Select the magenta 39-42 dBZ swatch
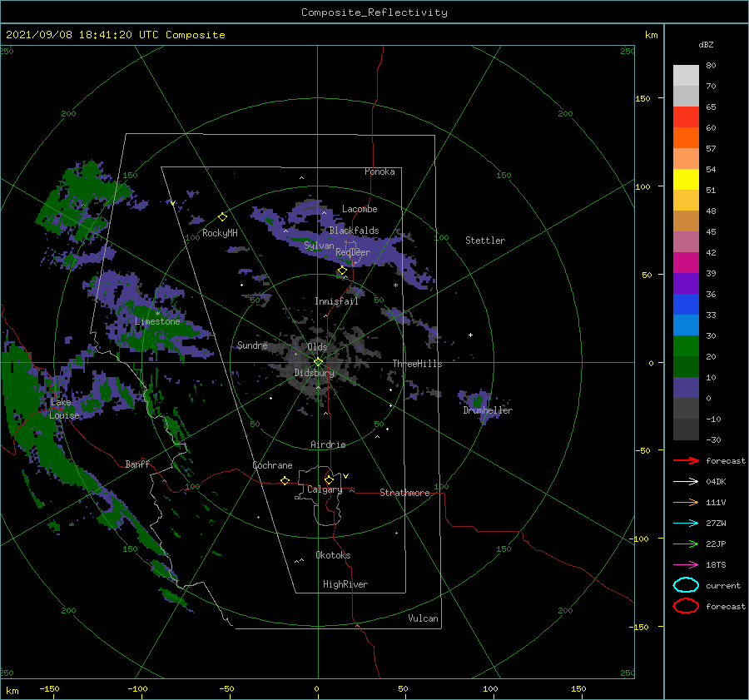Screen dimensions: 749x700 [x=686, y=263]
